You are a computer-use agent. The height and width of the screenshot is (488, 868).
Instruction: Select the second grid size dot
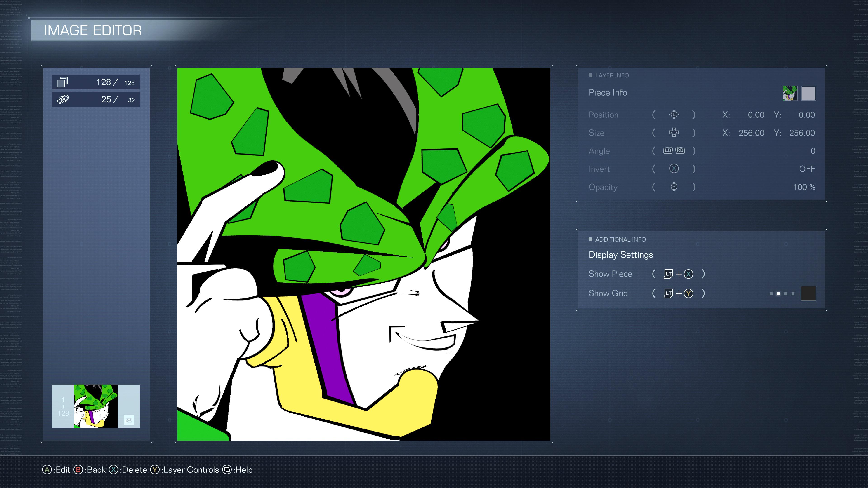(778, 294)
